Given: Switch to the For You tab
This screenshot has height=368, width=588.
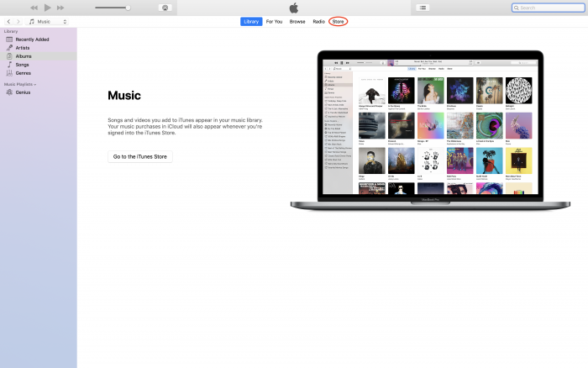Looking at the screenshot, I should (x=274, y=21).
